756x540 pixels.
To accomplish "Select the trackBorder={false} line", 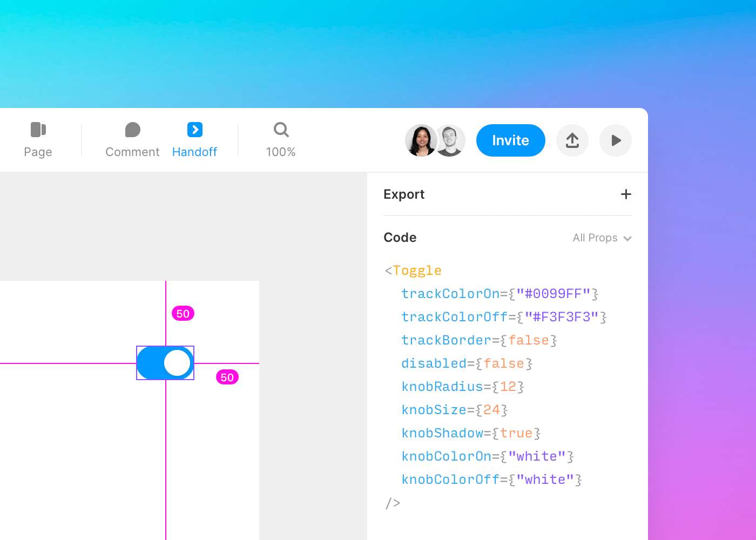I will [480, 340].
